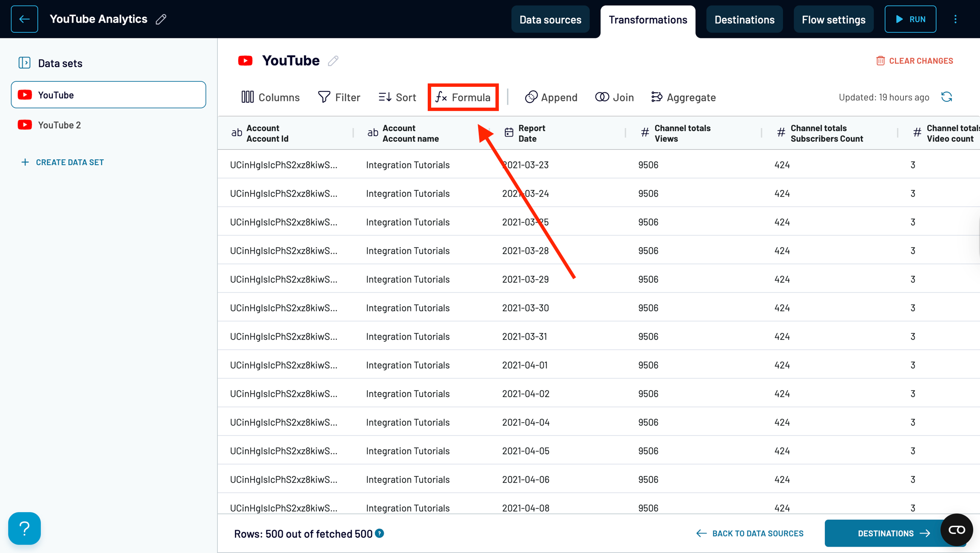Collapse the Data sets panel icon
Viewport: 980px width, 553px height.
[24, 63]
